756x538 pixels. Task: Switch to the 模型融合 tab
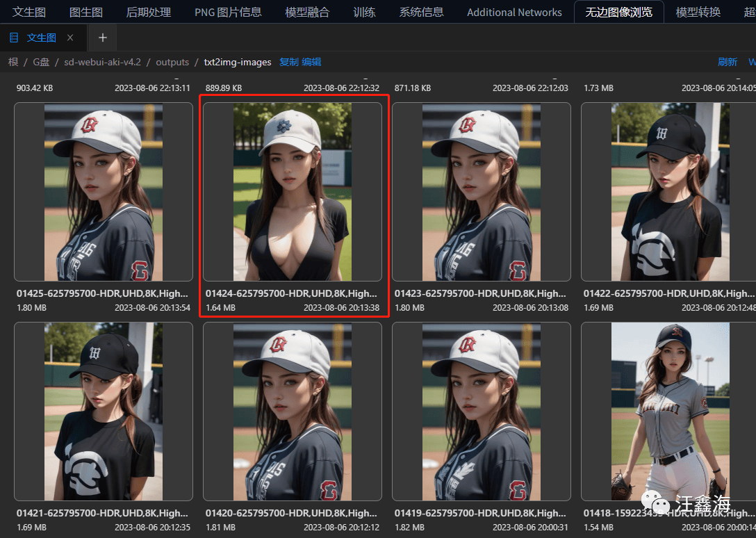[307, 12]
